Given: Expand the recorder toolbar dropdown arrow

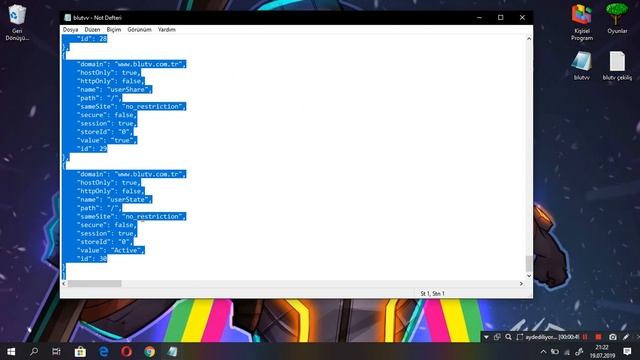Looking at the screenshot, I should click(x=486, y=337).
